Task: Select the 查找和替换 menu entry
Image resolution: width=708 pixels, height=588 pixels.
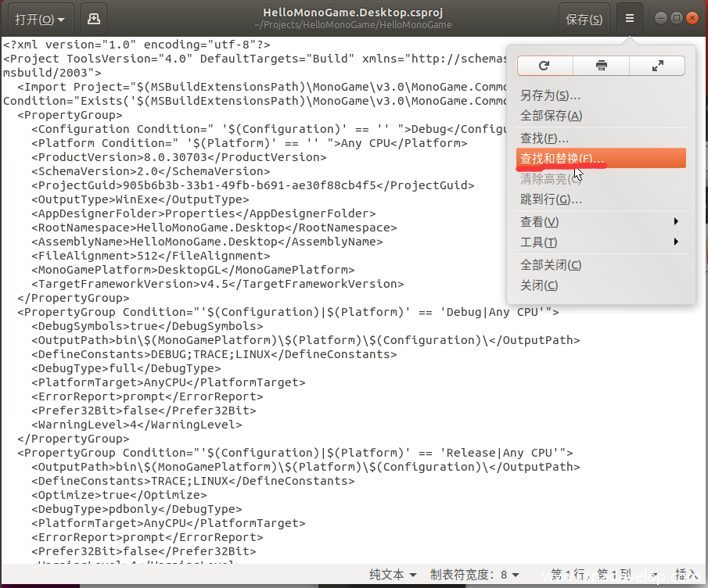Action: coord(562,159)
